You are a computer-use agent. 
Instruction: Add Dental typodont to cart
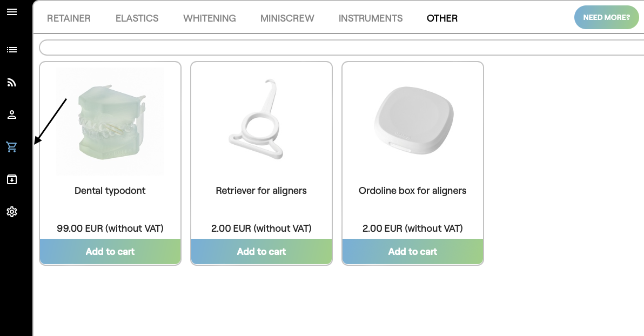click(110, 252)
